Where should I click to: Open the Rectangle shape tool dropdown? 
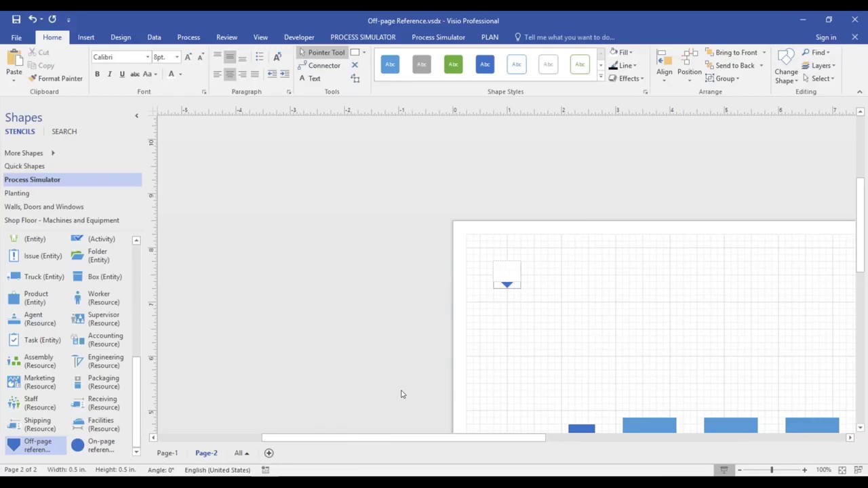(x=364, y=52)
